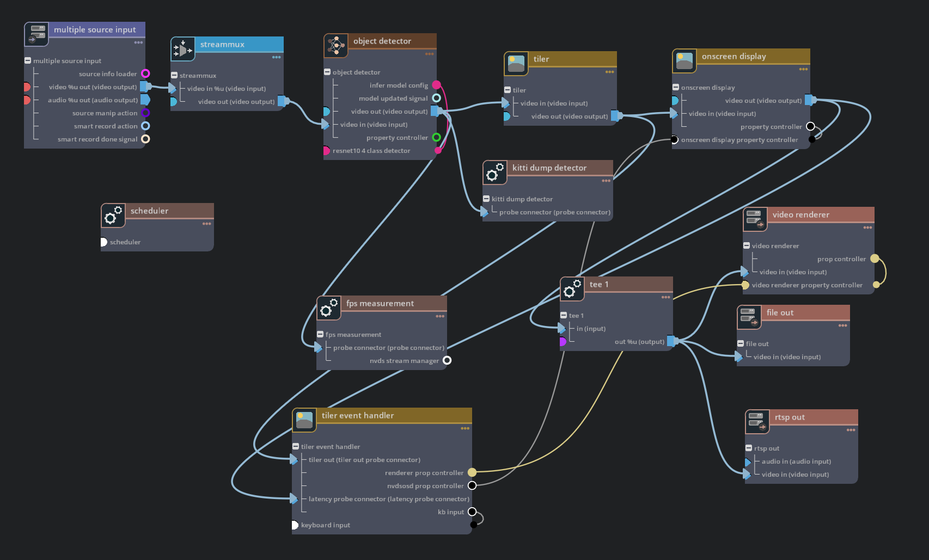Open the tiler node options dots
Screen dimensions: 929x560
tap(610, 72)
